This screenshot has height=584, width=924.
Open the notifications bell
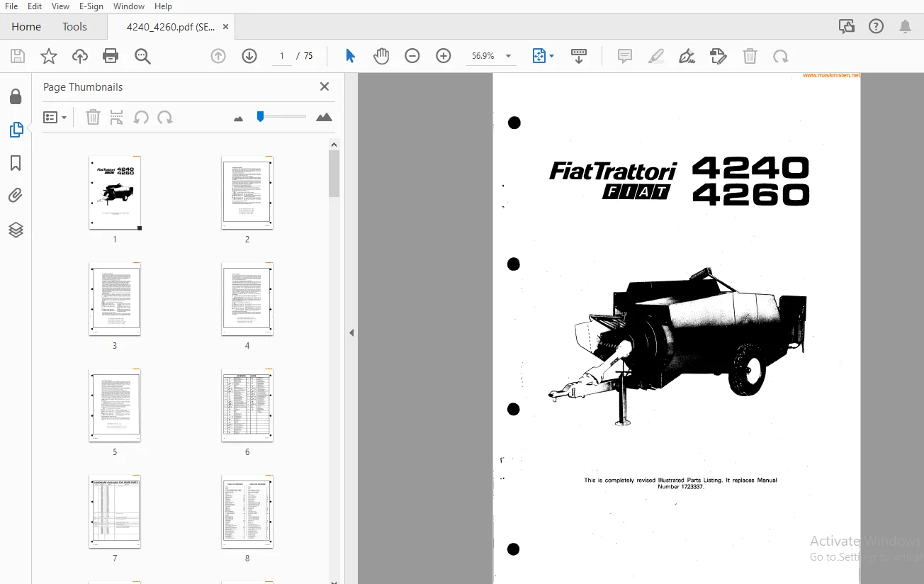(906, 27)
